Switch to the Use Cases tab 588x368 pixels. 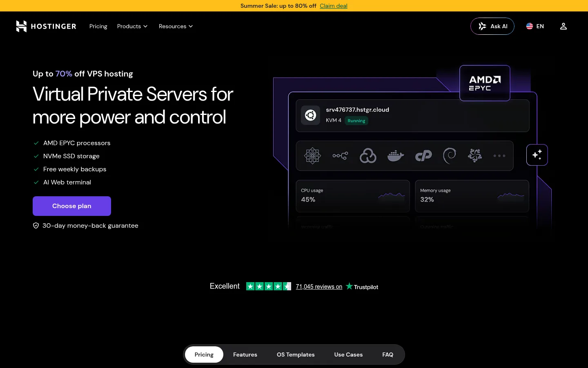coord(348,355)
